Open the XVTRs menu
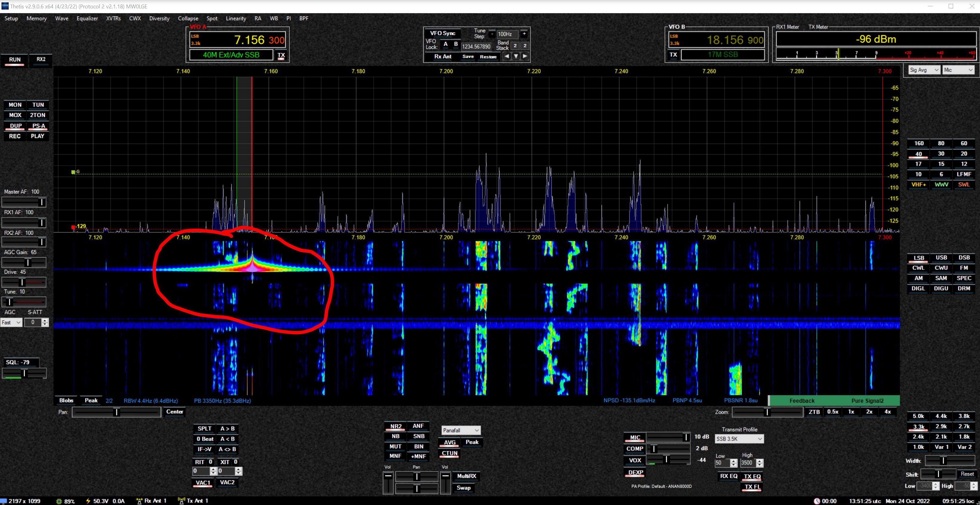 click(x=114, y=18)
